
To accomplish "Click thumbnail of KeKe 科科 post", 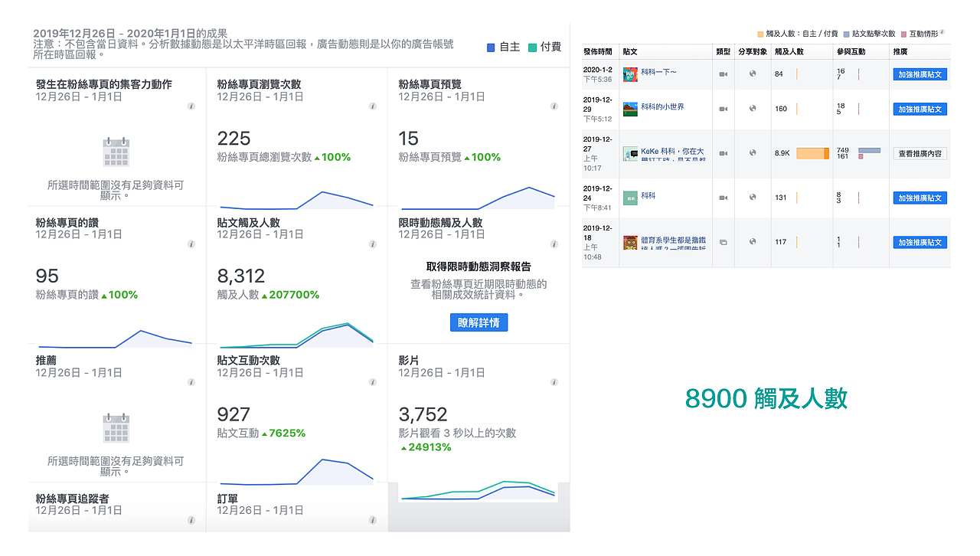I will coord(630,153).
